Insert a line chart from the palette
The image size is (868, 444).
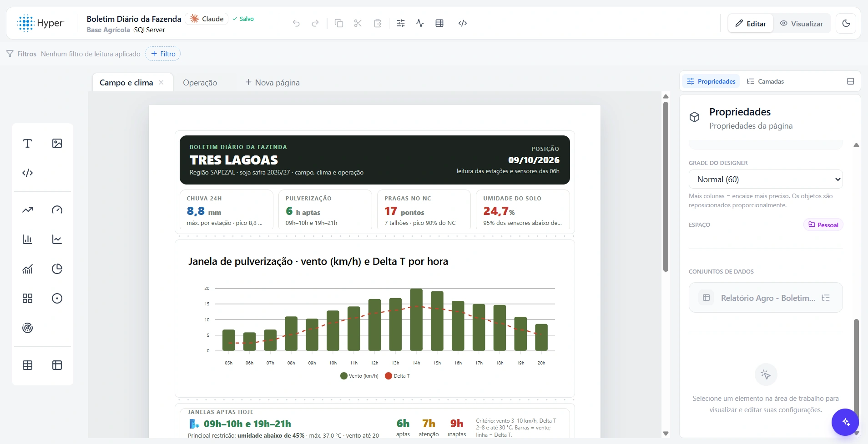point(57,239)
